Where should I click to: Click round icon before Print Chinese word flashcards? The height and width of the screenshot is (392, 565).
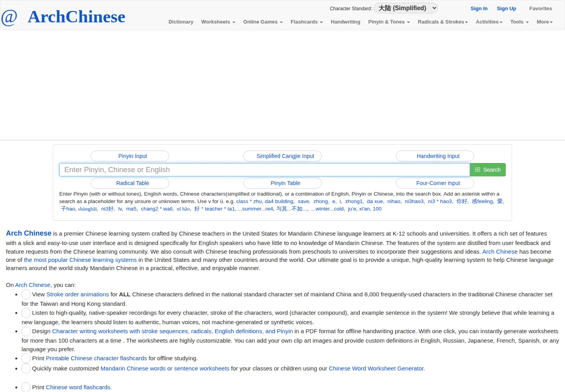(26, 387)
